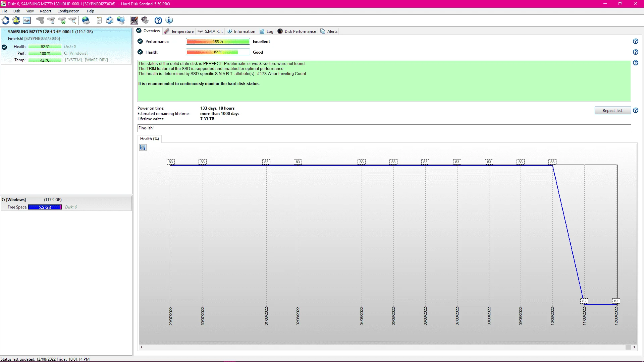Select the Health (%) graph tab
The image size is (644, 362).
pos(150,139)
